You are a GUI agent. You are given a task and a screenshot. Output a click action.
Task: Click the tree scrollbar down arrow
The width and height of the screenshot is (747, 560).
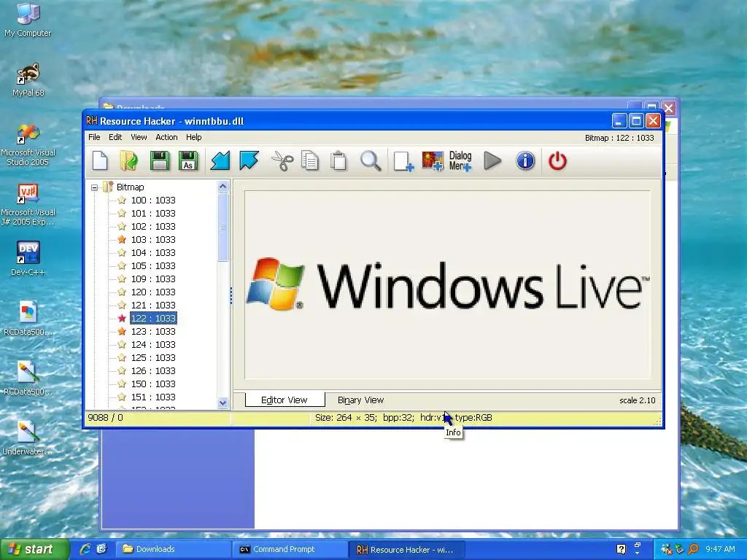(x=223, y=402)
